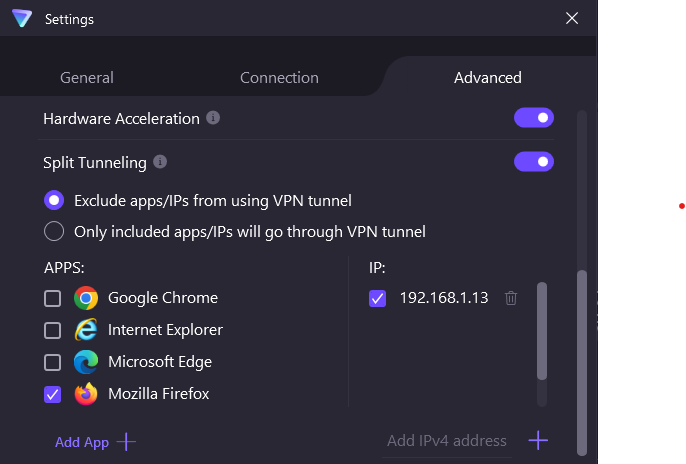Uncheck the Mozilla Firefox checkbox
Viewport: 686px width, 464px height.
coord(53,394)
